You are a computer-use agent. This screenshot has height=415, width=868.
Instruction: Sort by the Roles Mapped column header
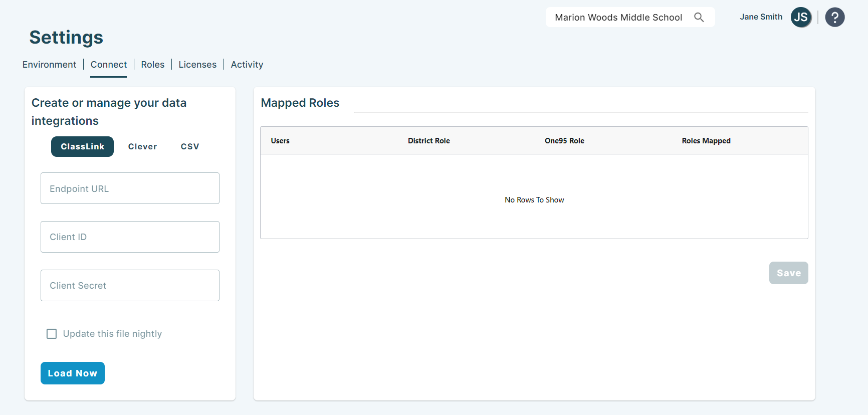click(x=706, y=141)
